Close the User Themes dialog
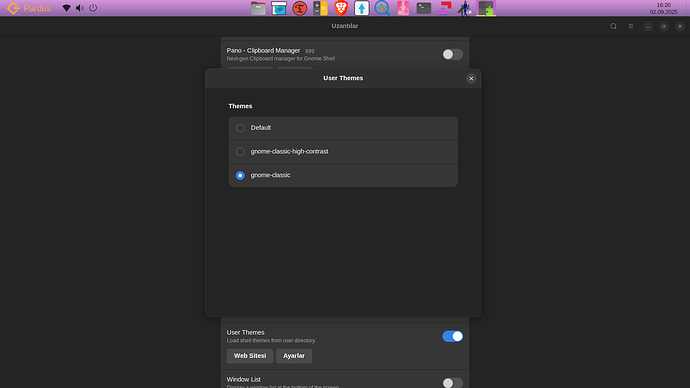690x388 pixels. click(471, 79)
